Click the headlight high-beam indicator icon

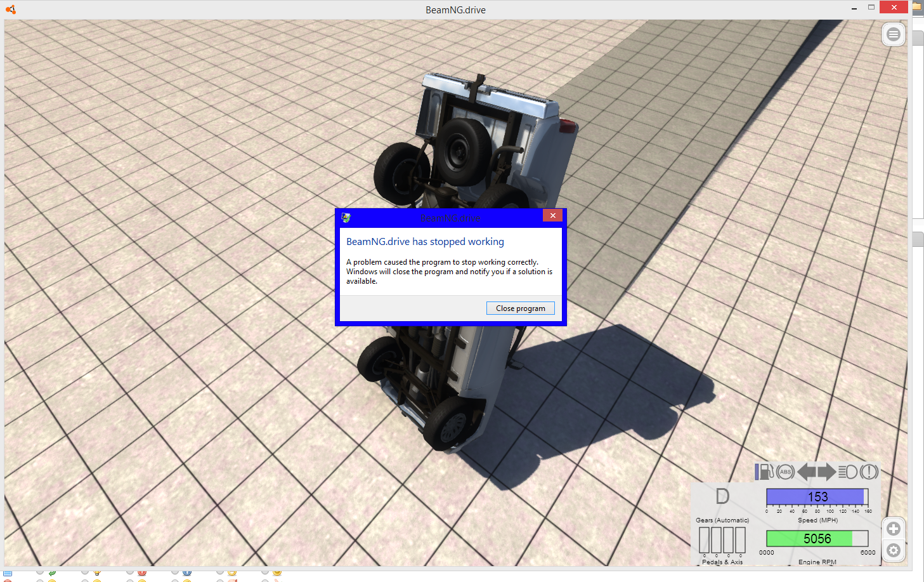(x=848, y=472)
